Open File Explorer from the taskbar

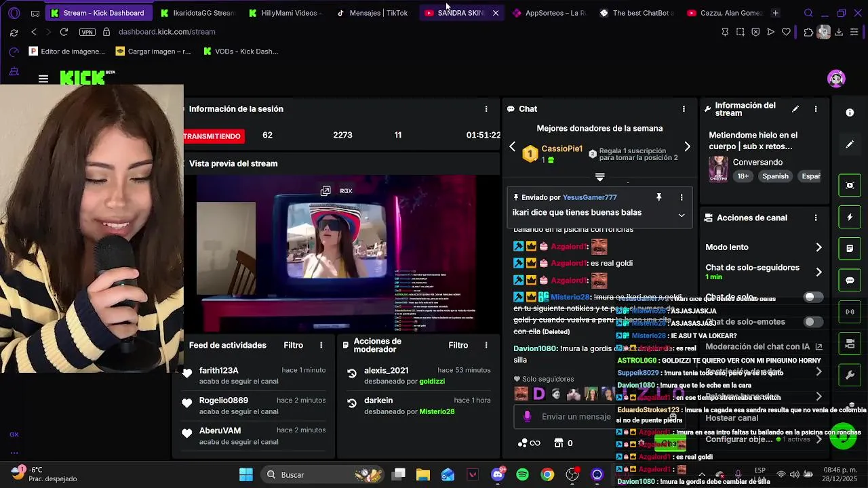coord(423,474)
